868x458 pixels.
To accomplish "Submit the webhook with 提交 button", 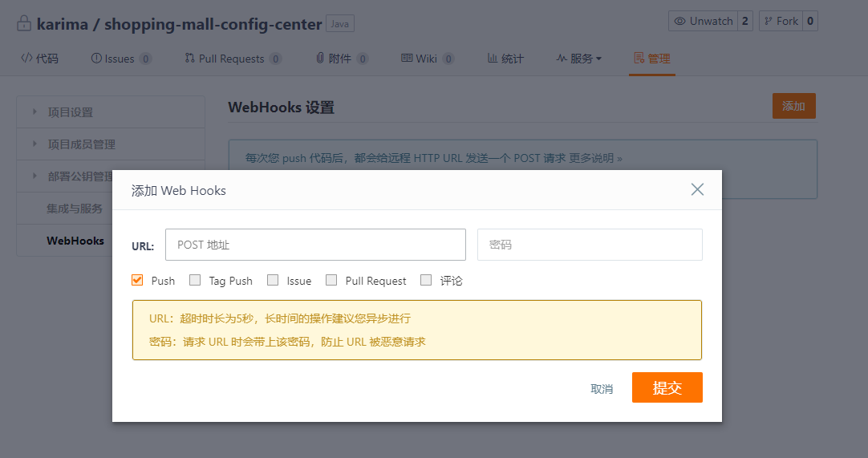I will click(667, 387).
